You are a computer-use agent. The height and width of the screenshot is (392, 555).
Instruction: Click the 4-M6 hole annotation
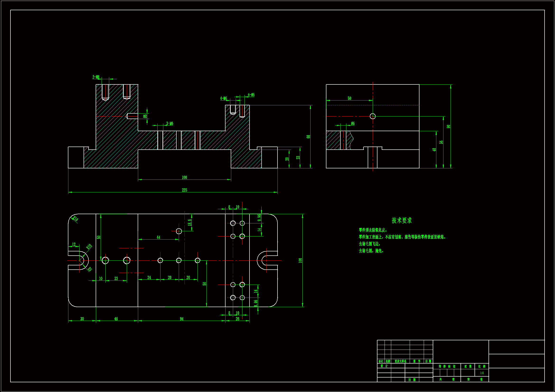(223, 98)
